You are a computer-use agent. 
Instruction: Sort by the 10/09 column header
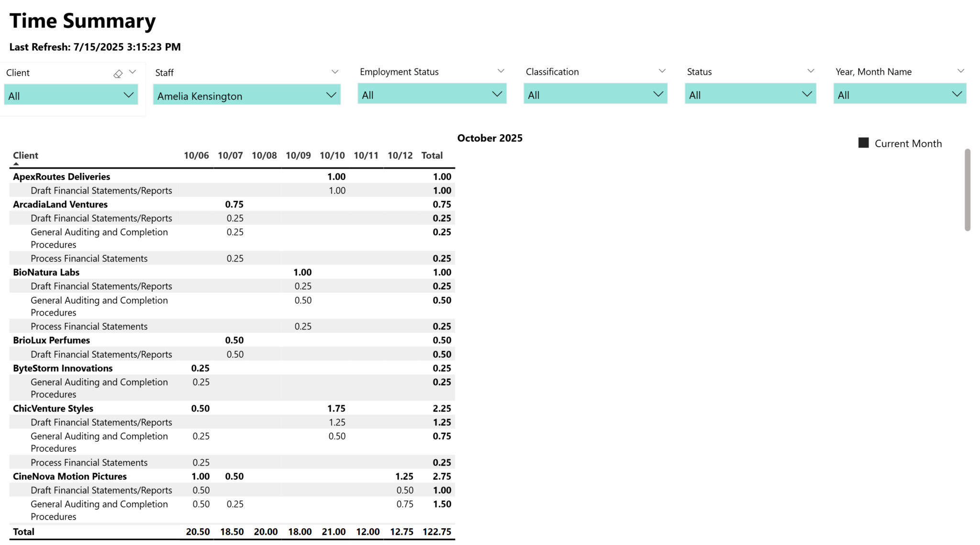click(298, 156)
